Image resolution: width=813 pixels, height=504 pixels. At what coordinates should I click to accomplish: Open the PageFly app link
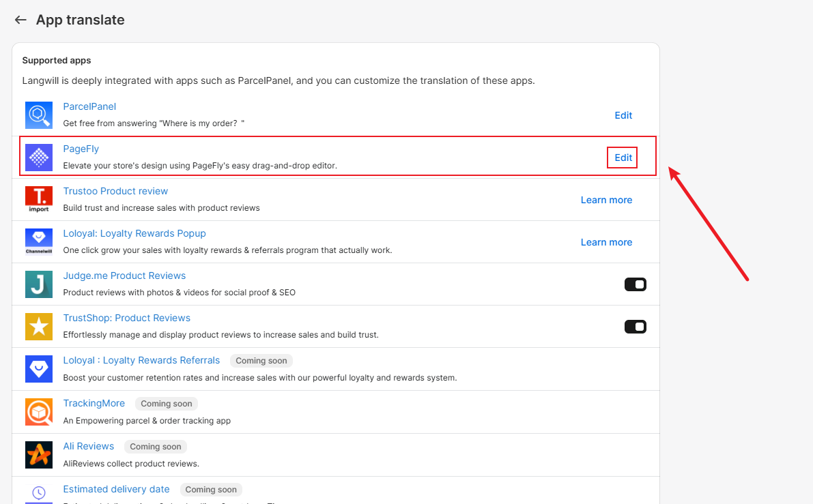point(81,149)
